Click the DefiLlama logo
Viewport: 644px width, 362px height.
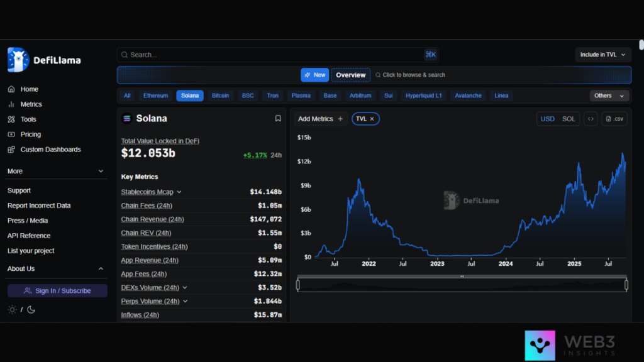(44, 60)
